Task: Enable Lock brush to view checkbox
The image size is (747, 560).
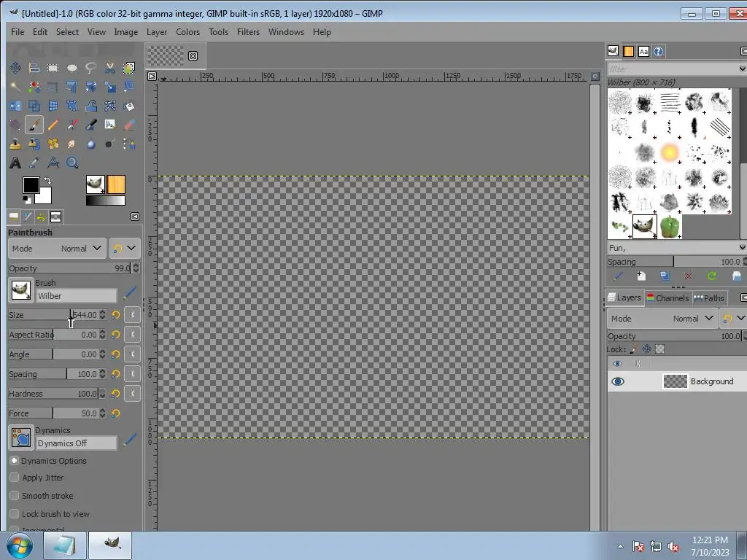Action: pyautogui.click(x=15, y=514)
